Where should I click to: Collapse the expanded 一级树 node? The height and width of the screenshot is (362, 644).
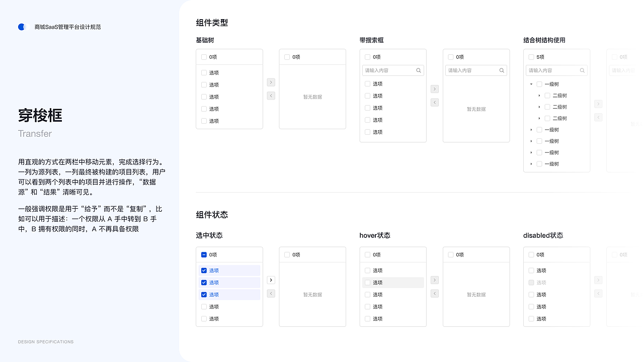[531, 84]
